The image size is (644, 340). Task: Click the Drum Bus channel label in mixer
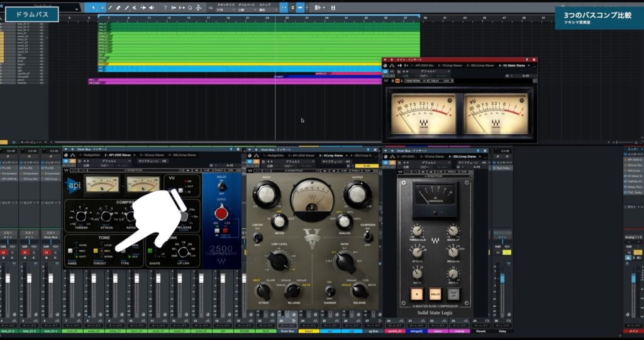tap(287, 331)
